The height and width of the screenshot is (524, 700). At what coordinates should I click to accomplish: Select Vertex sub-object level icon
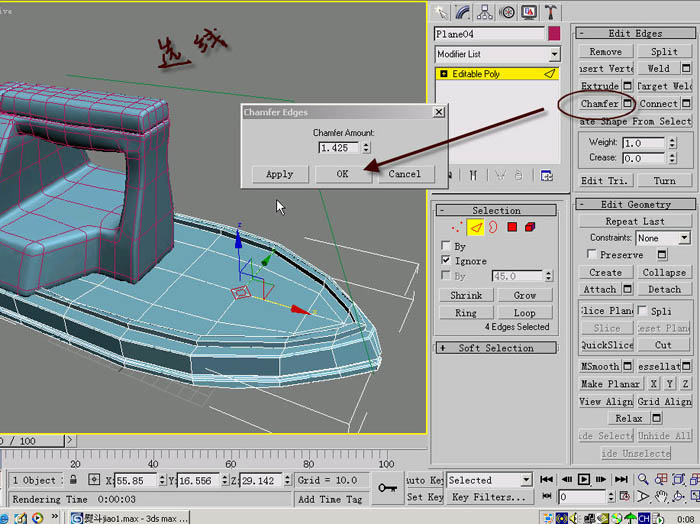[x=457, y=228]
